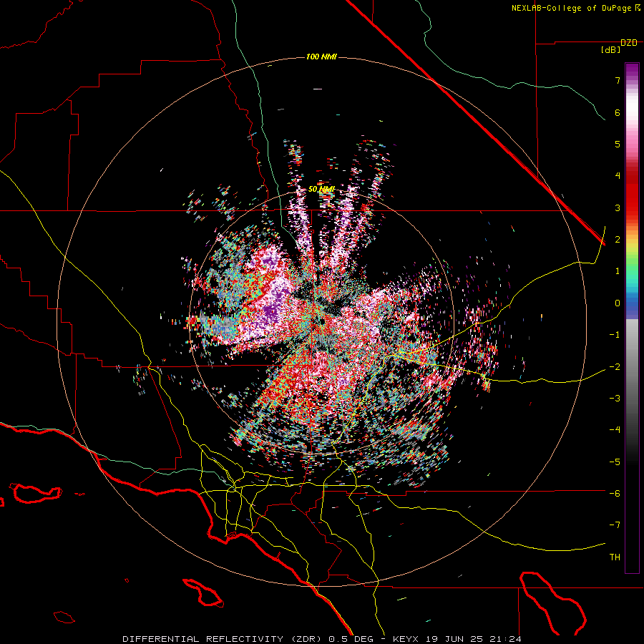The height and width of the screenshot is (644, 644).
Task: Select the -7 dB scale value
Action: pyautogui.click(x=615, y=525)
